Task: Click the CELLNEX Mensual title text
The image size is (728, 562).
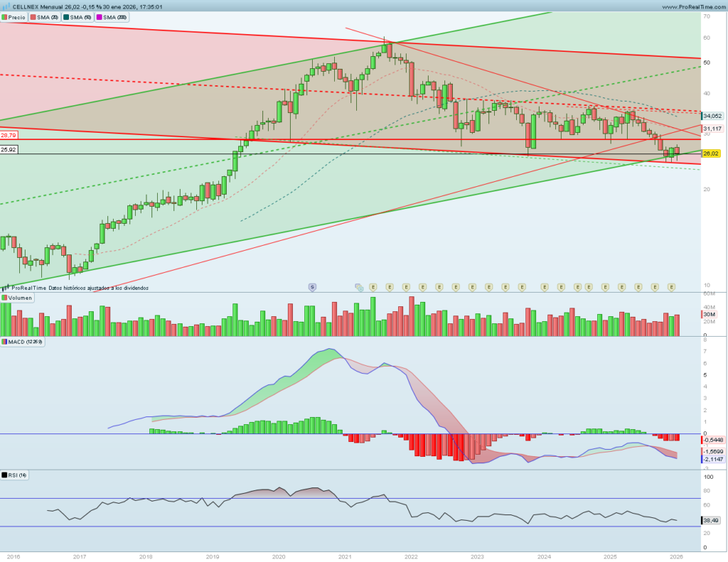Action: click(38, 7)
